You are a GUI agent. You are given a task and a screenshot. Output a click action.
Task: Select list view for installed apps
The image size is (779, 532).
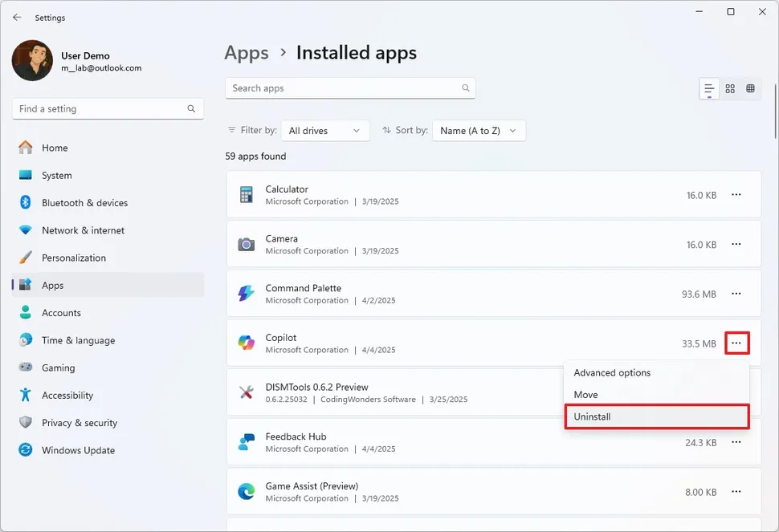pyautogui.click(x=708, y=88)
